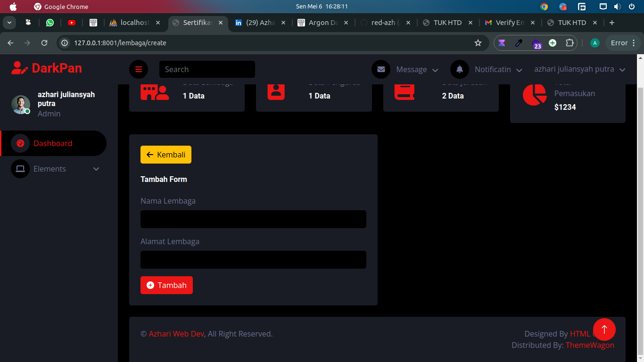Focus the Nama Lembaga input field

253,219
